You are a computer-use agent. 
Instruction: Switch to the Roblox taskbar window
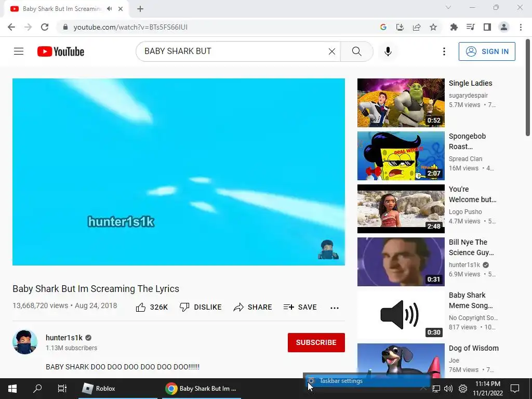(118, 389)
